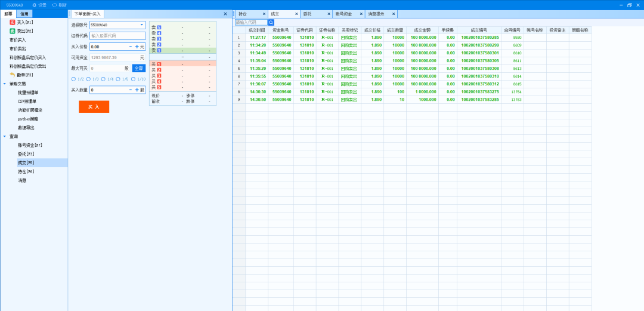Viewport: 644px width, 311px height.
Task: Open 科创板盘后定价卖出 in the sidebar
Action: [x=28, y=66]
